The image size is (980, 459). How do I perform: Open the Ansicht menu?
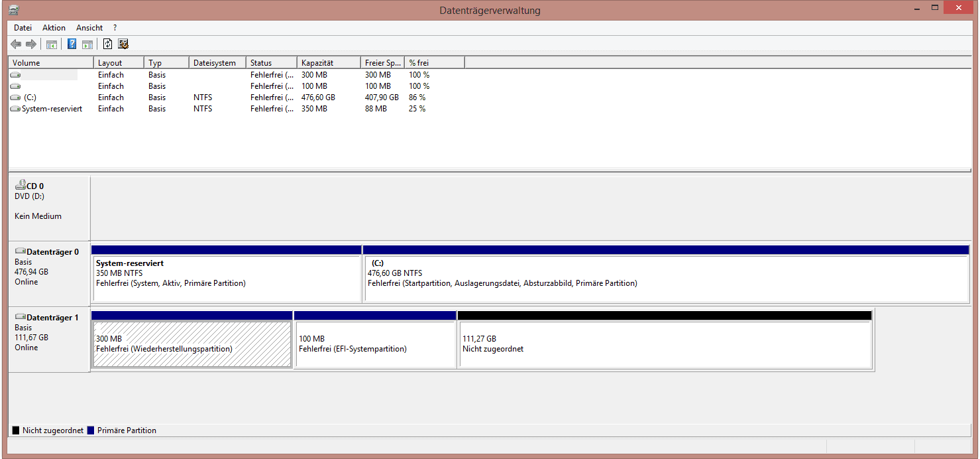coord(89,28)
